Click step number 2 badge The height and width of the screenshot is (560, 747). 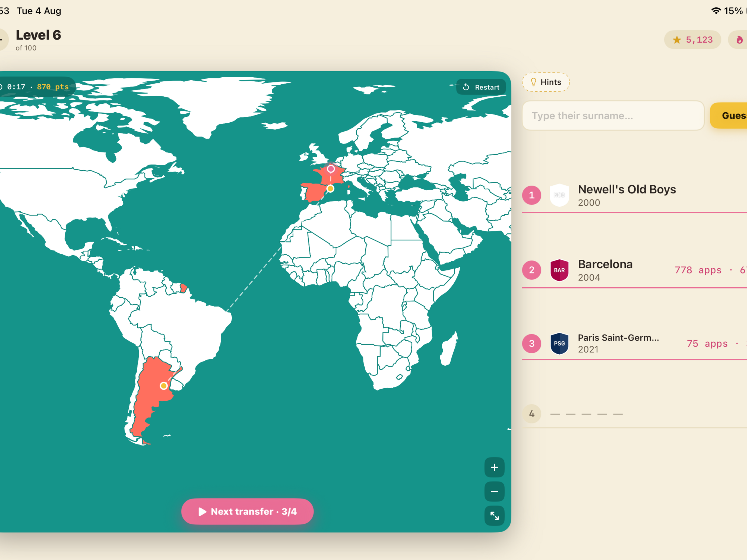point(531,270)
